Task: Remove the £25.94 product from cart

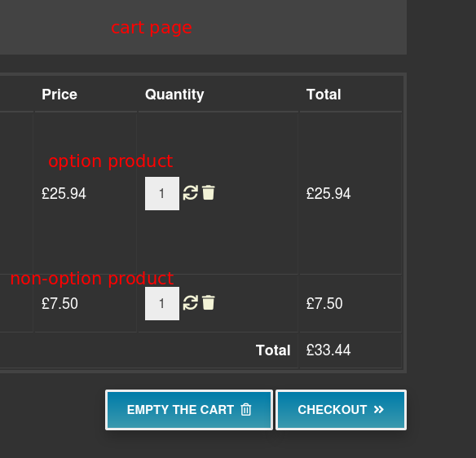Action: coord(209,192)
